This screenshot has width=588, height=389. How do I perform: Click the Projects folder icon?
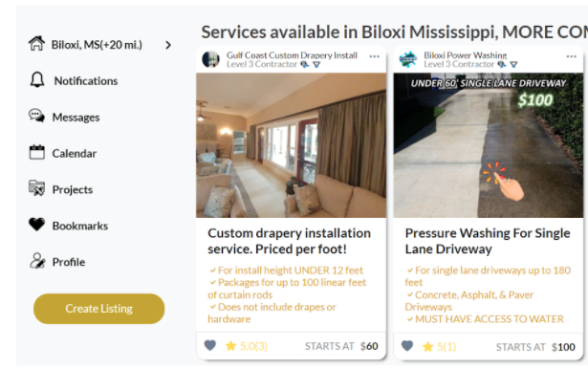36,188
